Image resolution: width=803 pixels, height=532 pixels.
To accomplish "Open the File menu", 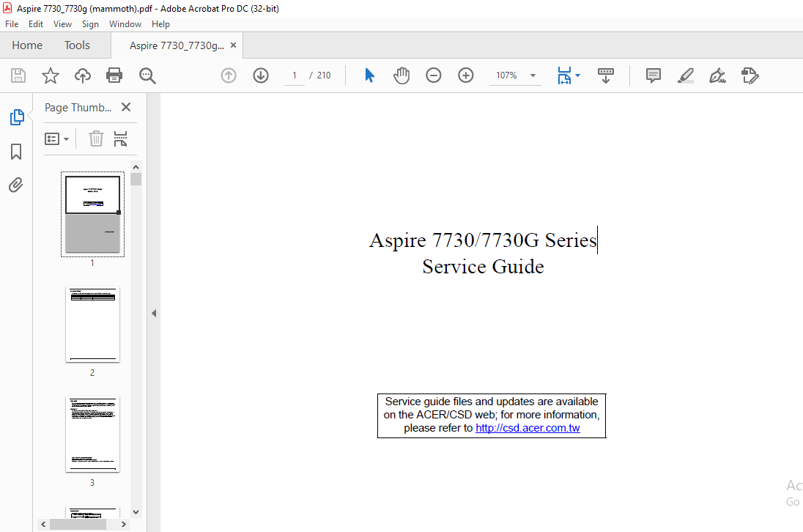I will pos(12,24).
